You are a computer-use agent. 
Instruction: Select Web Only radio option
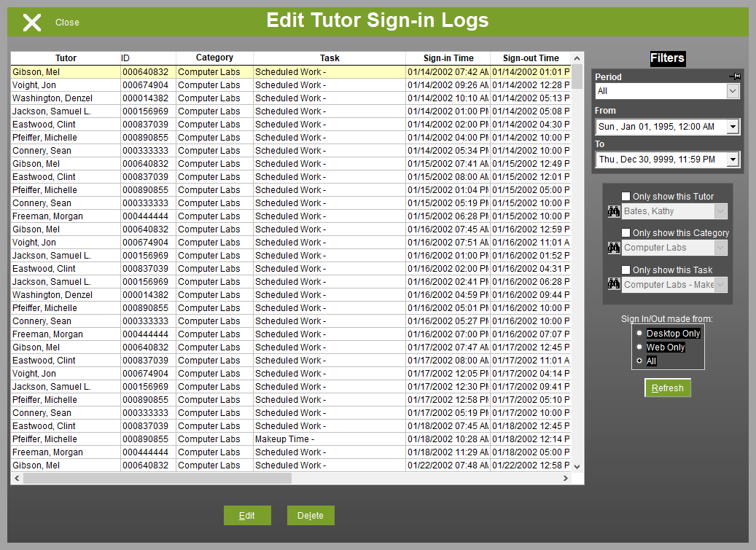tap(639, 347)
